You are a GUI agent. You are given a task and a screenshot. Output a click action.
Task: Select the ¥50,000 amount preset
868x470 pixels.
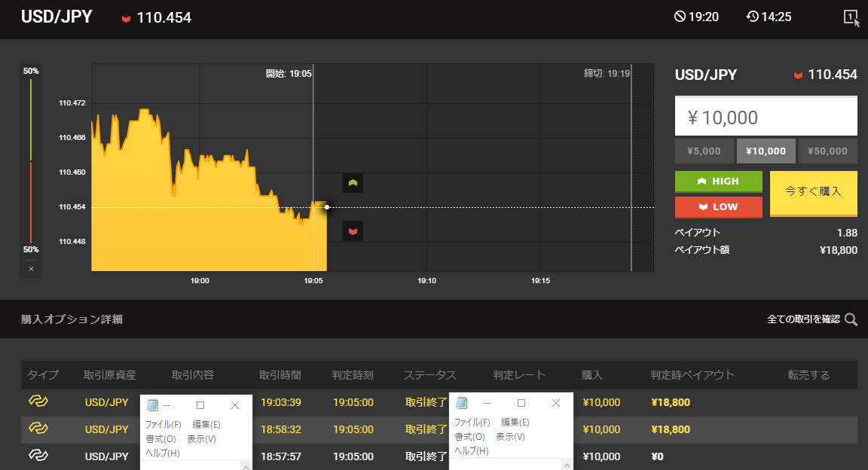827,151
